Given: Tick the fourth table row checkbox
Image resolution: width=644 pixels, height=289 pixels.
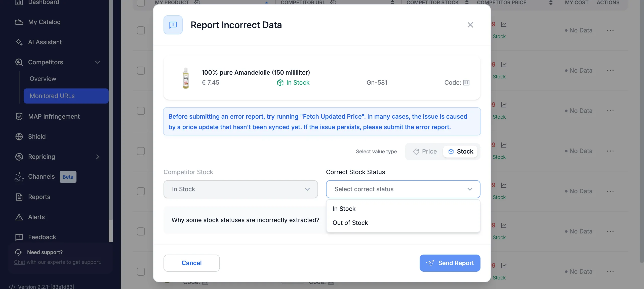Looking at the screenshot, I should pos(141,151).
